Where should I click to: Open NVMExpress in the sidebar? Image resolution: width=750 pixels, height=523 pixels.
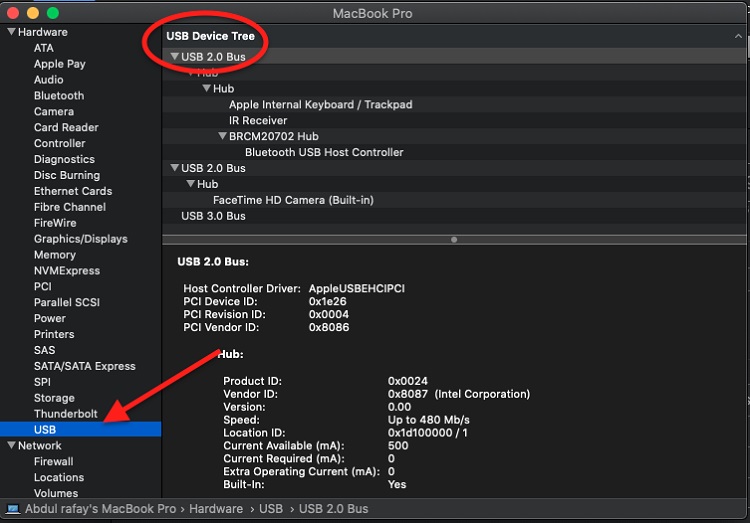[67, 270]
